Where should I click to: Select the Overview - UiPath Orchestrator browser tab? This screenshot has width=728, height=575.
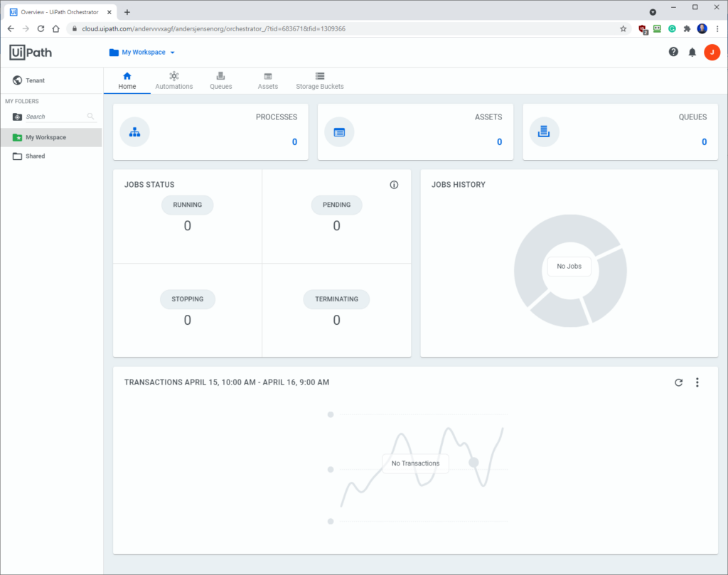point(61,12)
